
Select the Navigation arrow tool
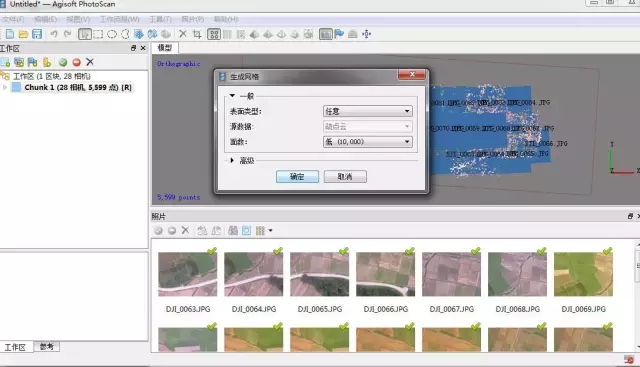84,34
